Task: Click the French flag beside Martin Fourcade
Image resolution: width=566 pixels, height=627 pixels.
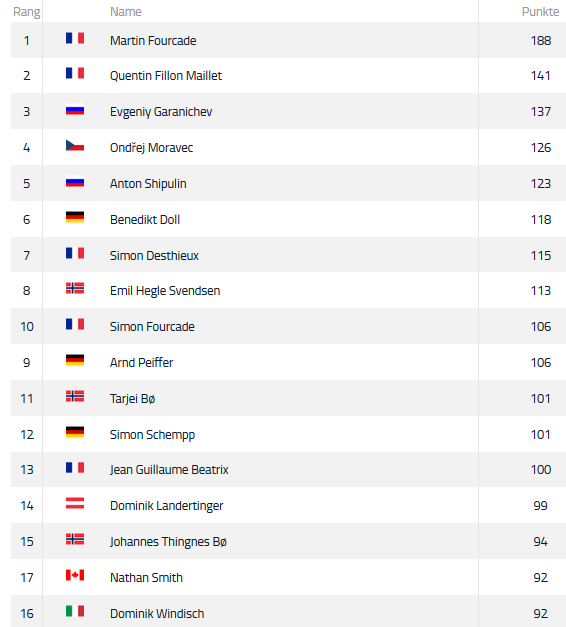Action: point(75,38)
